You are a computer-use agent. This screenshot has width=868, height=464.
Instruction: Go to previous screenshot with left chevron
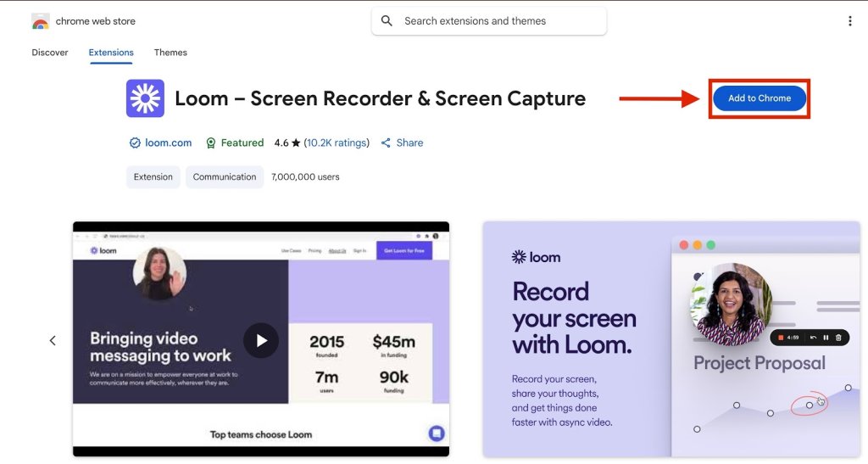click(x=53, y=340)
